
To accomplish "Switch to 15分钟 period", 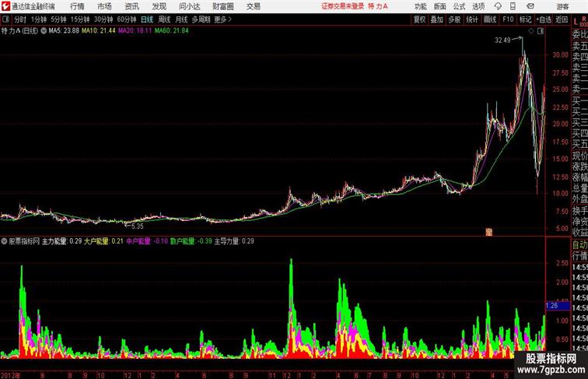I will 80,19.
